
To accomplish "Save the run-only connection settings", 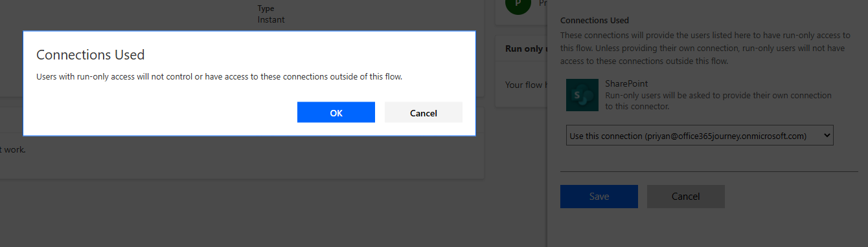I will pos(599,197).
